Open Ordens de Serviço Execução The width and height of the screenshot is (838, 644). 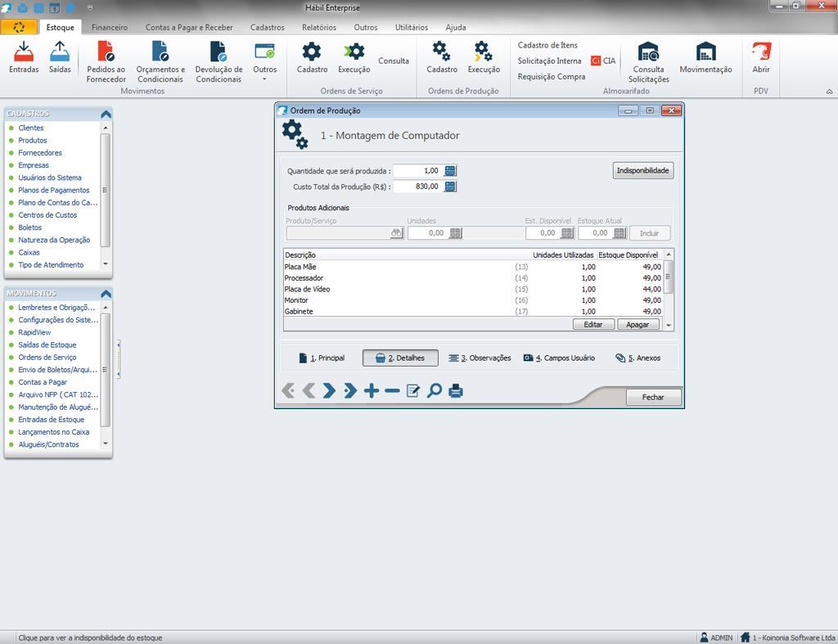coord(354,57)
